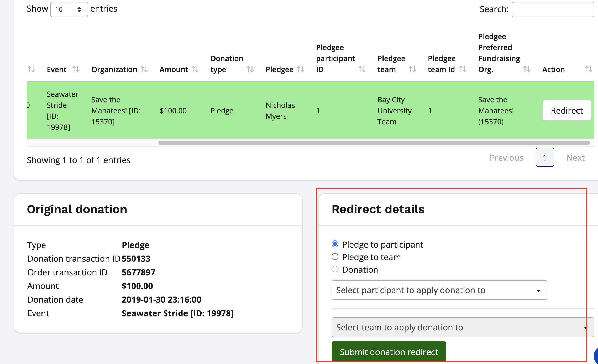Sort by Pledgee team column icon
The image size is (598, 364).
[x=412, y=69]
